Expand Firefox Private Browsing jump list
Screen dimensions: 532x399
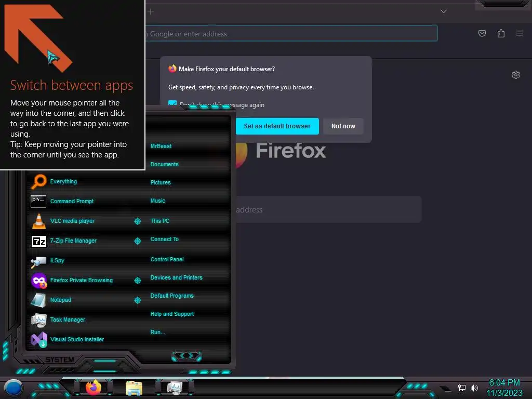click(138, 281)
